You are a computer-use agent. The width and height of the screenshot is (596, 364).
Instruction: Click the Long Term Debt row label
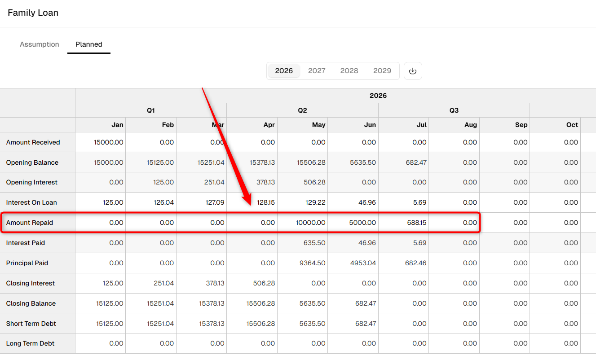pos(31,343)
